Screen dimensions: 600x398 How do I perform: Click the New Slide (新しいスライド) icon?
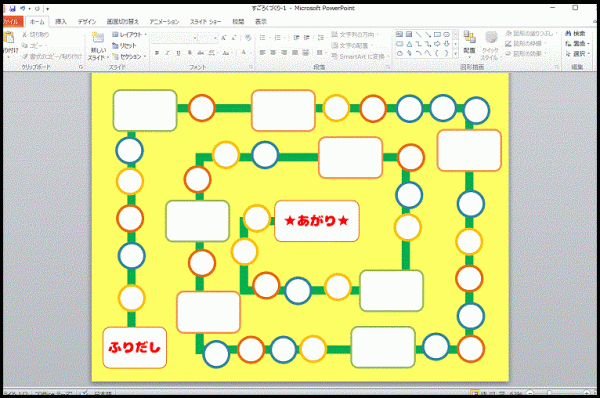point(98,38)
